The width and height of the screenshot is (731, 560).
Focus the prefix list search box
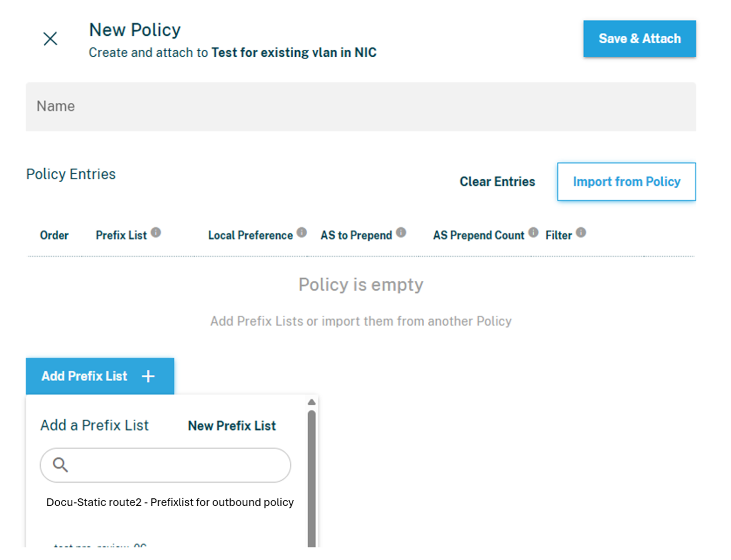pos(174,465)
